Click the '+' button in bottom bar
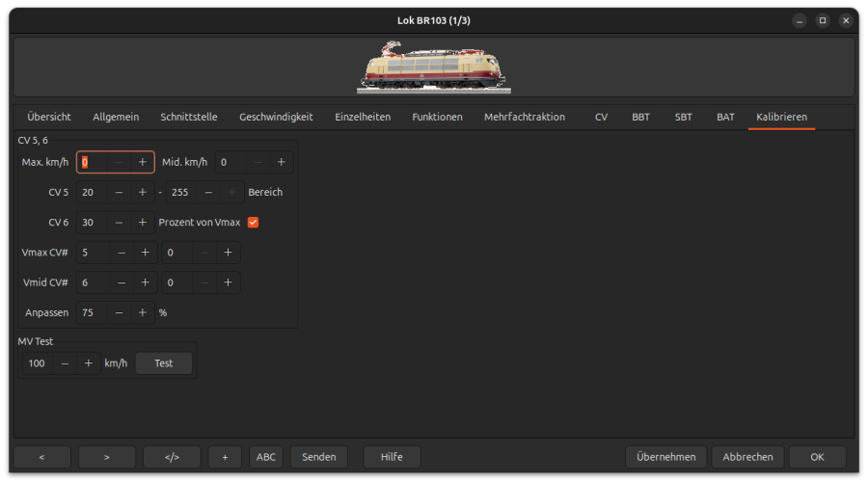 (x=225, y=457)
